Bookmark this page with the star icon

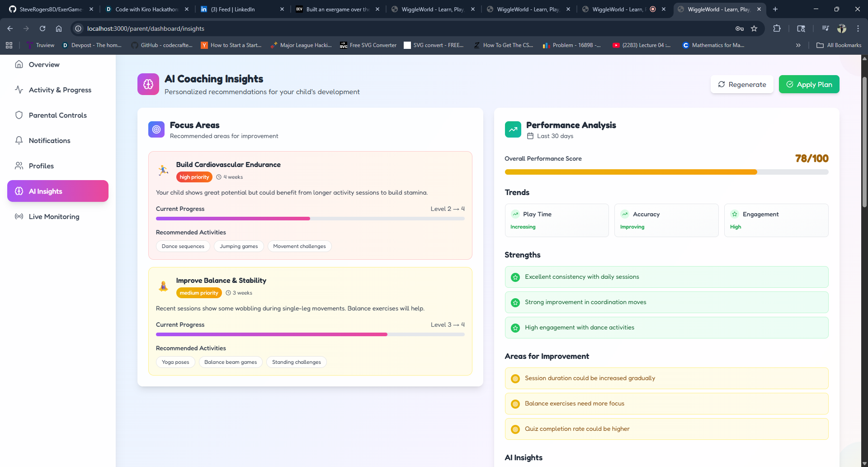754,29
